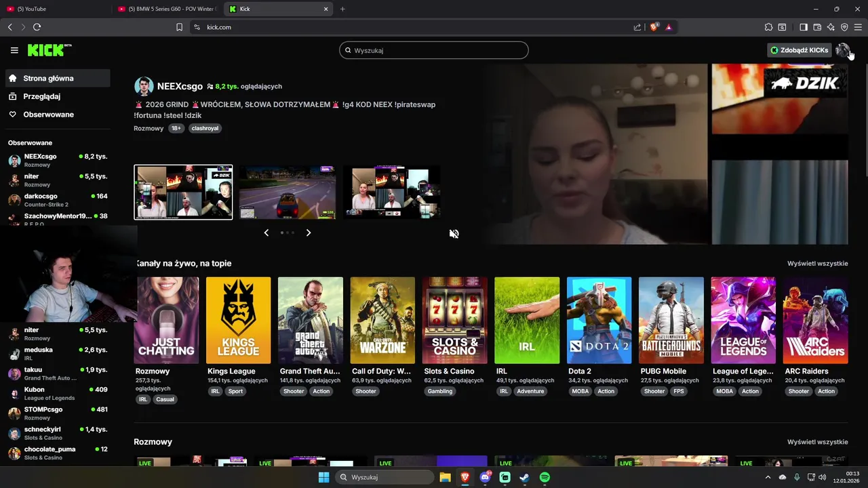The height and width of the screenshot is (488, 868).
Task: Open the ARC Raiders category card
Action: click(x=816, y=321)
